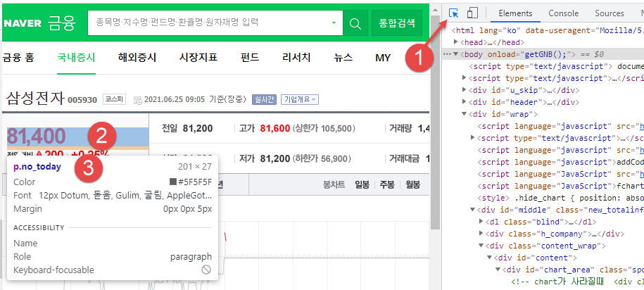
Task: Select the 펀드 menu item
Action: pyautogui.click(x=250, y=58)
